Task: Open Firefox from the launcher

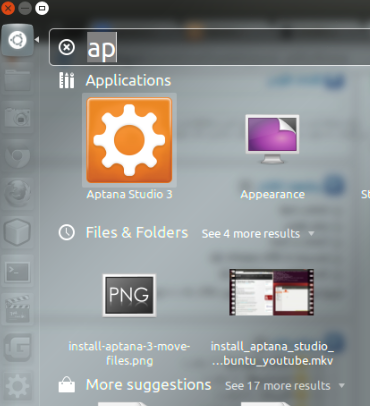Action: (x=17, y=193)
